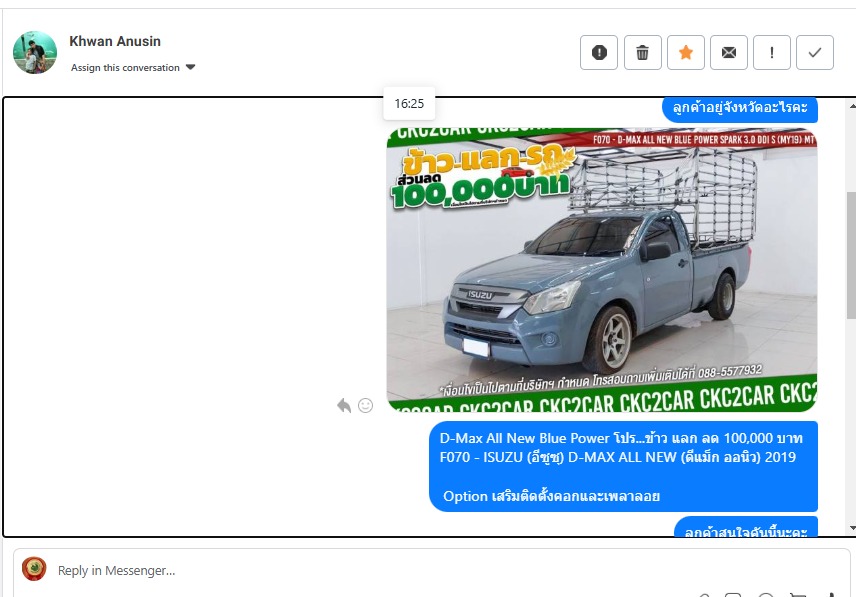Type in the Reply in Messenger field
Image resolution: width=856 pixels, height=597 pixels.
point(400,570)
